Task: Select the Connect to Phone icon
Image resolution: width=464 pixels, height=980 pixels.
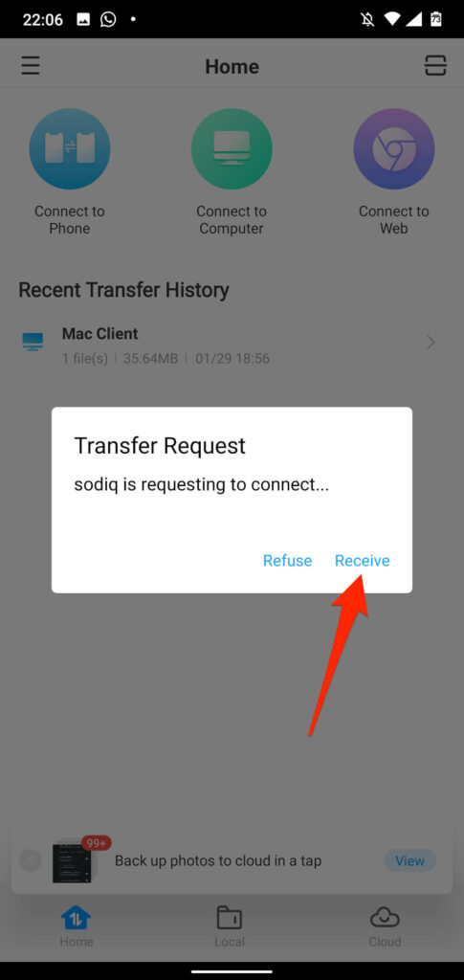Action: point(69,148)
